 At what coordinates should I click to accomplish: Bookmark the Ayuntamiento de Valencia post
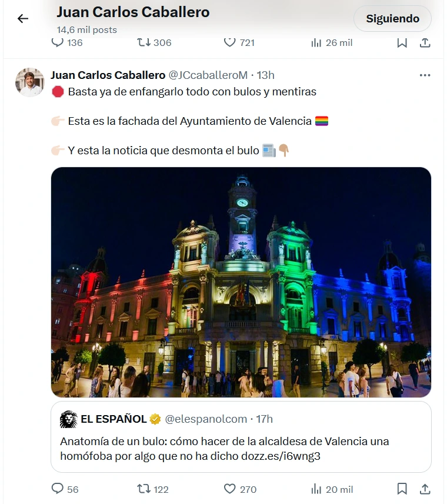click(x=402, y=489)
